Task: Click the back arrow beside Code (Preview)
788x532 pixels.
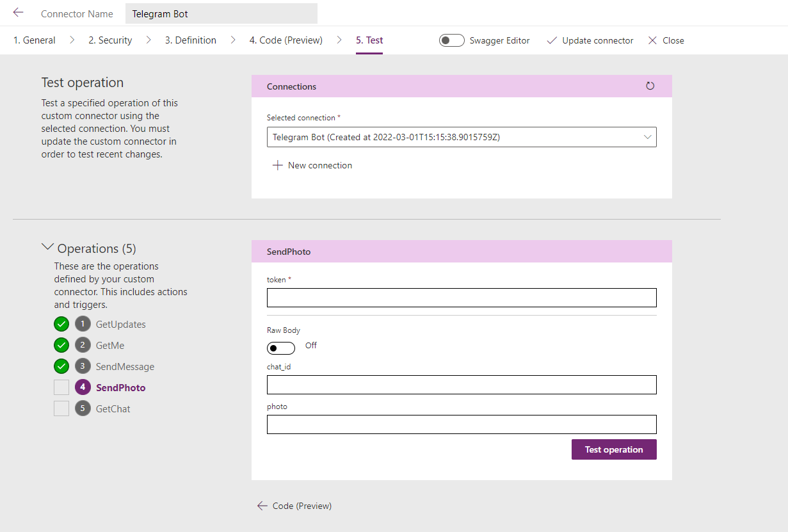Action: pyautogui.click(x=262, y=506)
